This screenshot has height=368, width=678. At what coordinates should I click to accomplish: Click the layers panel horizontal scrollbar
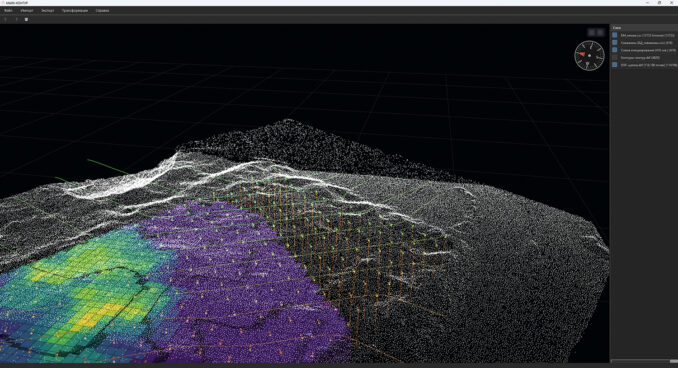click(644, 361)
